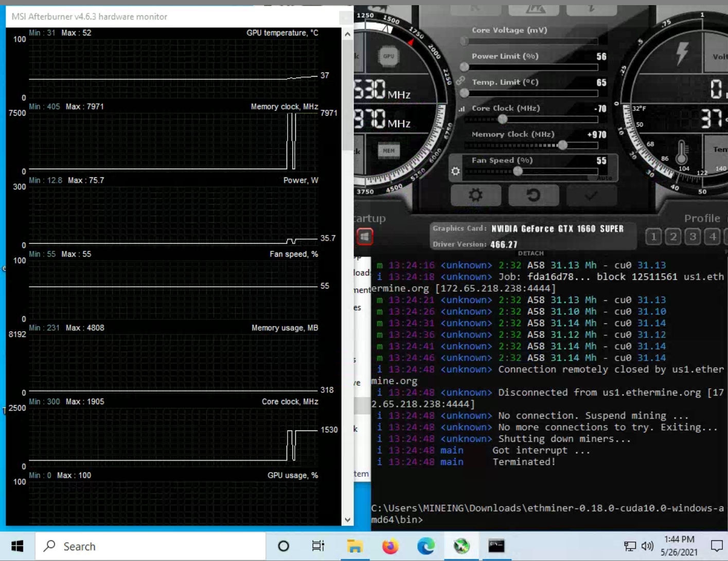Open fan speed settings gear icon
728x561 pixels.
(x=455, y=171)
